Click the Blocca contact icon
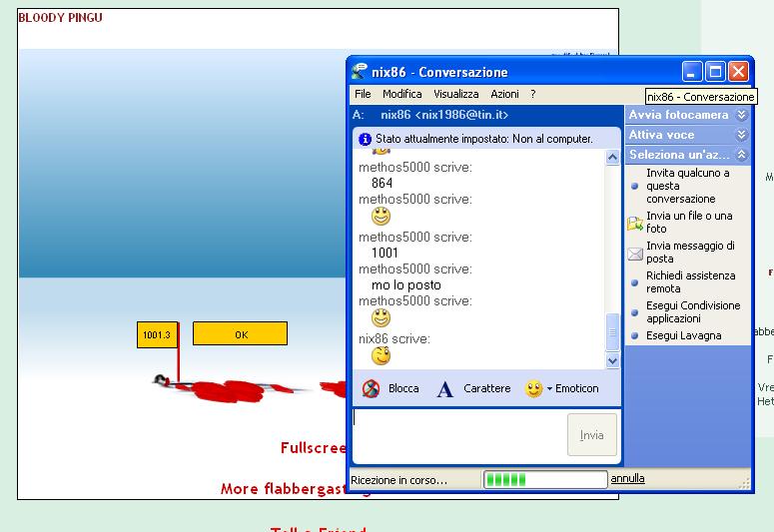Image resolution: width=774 pixels, height=532 pixels. point(371,389)
